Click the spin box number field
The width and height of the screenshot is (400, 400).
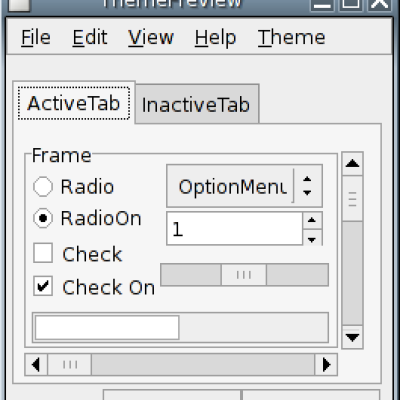click(x=234, y=229)
